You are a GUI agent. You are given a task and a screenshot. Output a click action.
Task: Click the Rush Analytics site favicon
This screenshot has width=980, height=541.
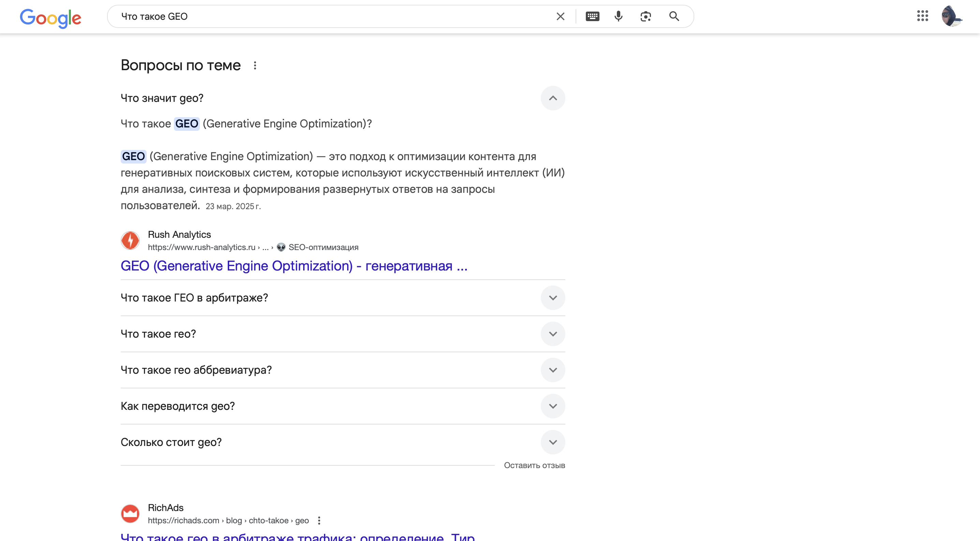pyautogui.click(x=130, y=241)
